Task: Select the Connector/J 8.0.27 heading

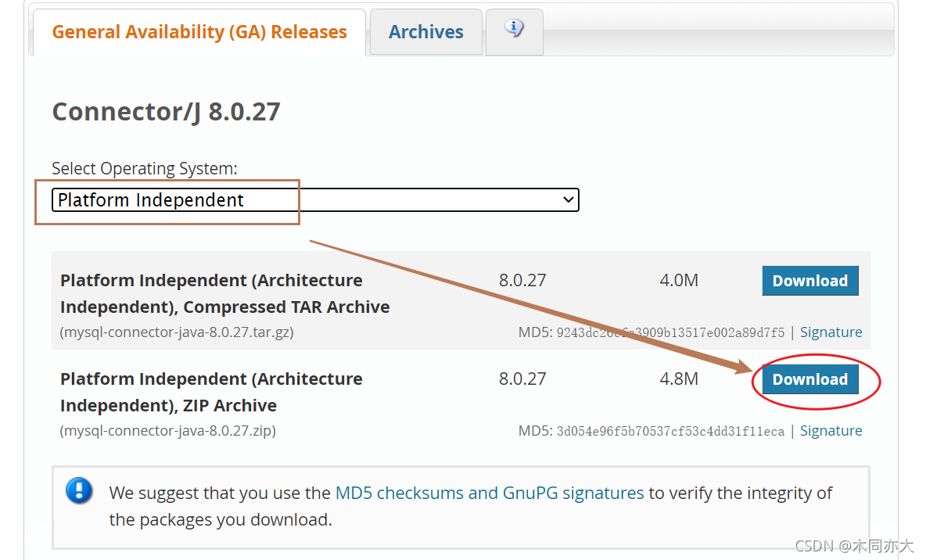Action: click(x=166, y=112)
